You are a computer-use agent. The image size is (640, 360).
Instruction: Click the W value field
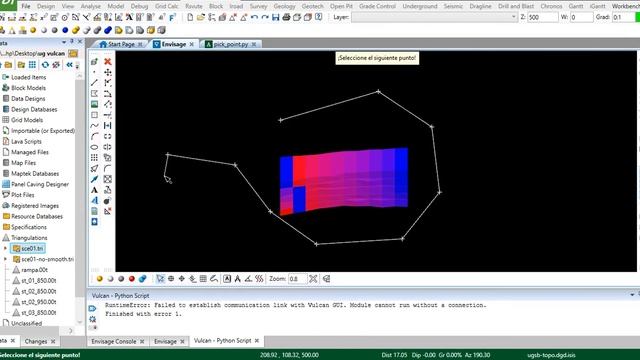click(581, 17)
